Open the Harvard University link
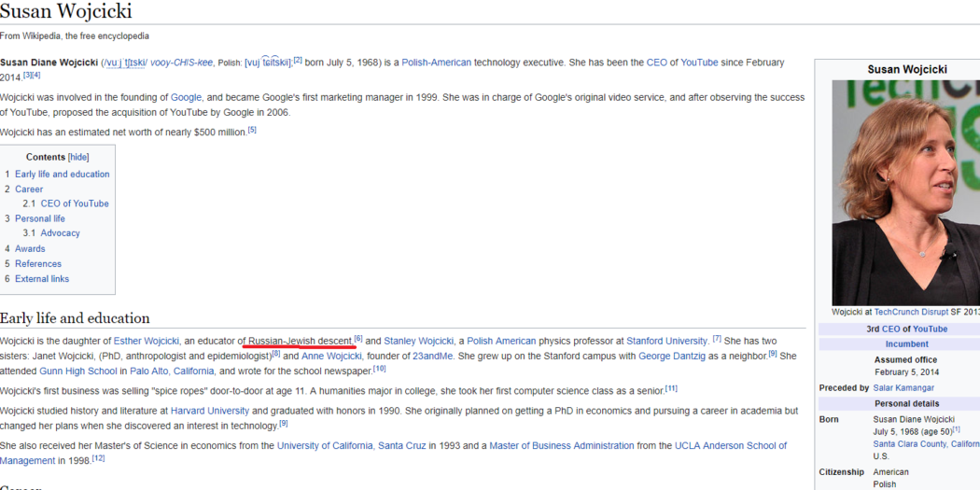Image resolution: width=980 pixels, height=490 pixels. coord(209,411)
